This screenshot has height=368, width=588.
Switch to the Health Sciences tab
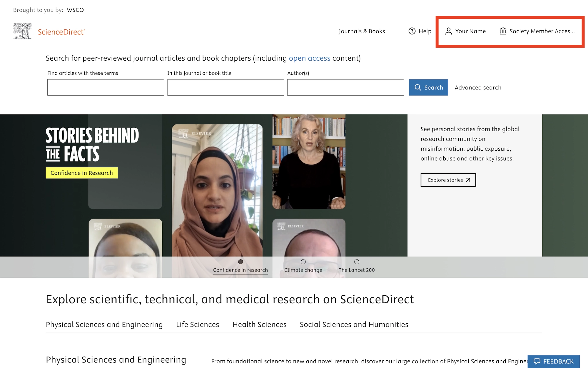pyautogui.click(x=259, y=324)
